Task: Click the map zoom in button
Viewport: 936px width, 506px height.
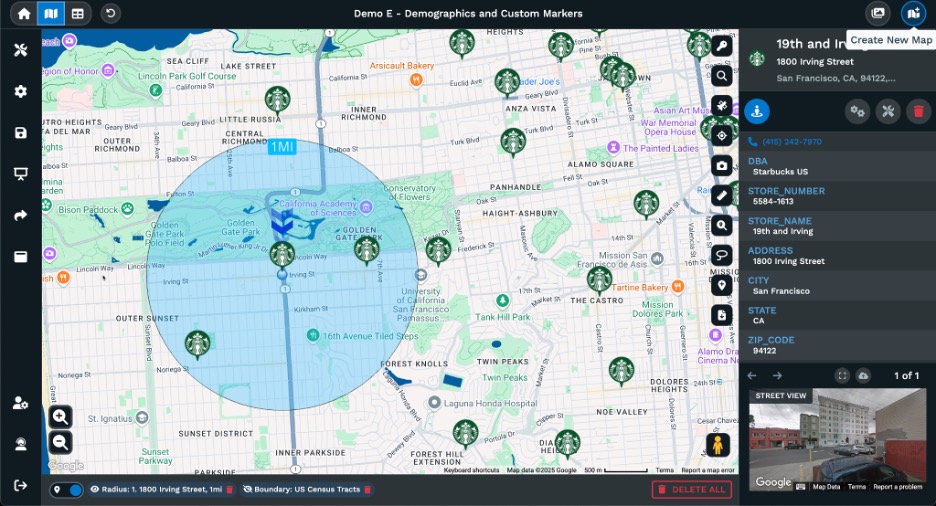Action: pyautogui.click(x=60, y=417)
